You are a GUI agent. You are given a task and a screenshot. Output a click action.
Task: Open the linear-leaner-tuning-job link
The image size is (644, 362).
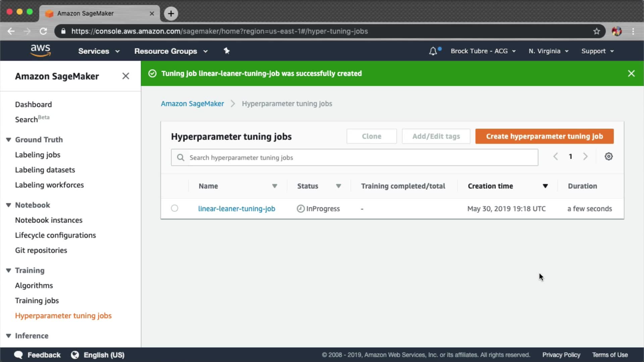[x=236, y=208]
